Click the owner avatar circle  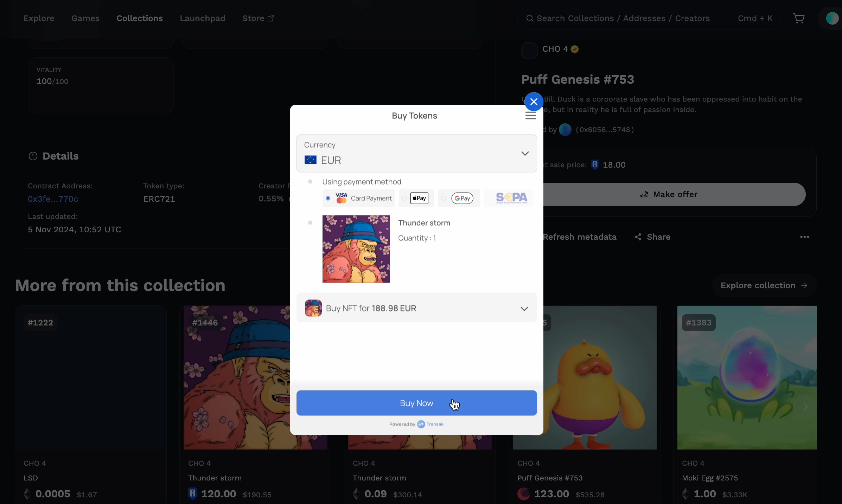click(565, 130)
